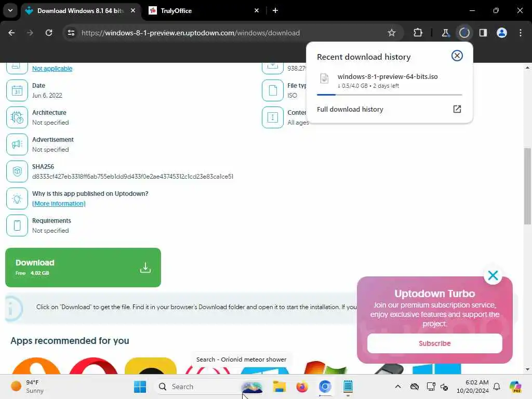The height and width of the screenshot is (399, 532).
Task: Click the Date calendar icon
Action: coord(17,90)
